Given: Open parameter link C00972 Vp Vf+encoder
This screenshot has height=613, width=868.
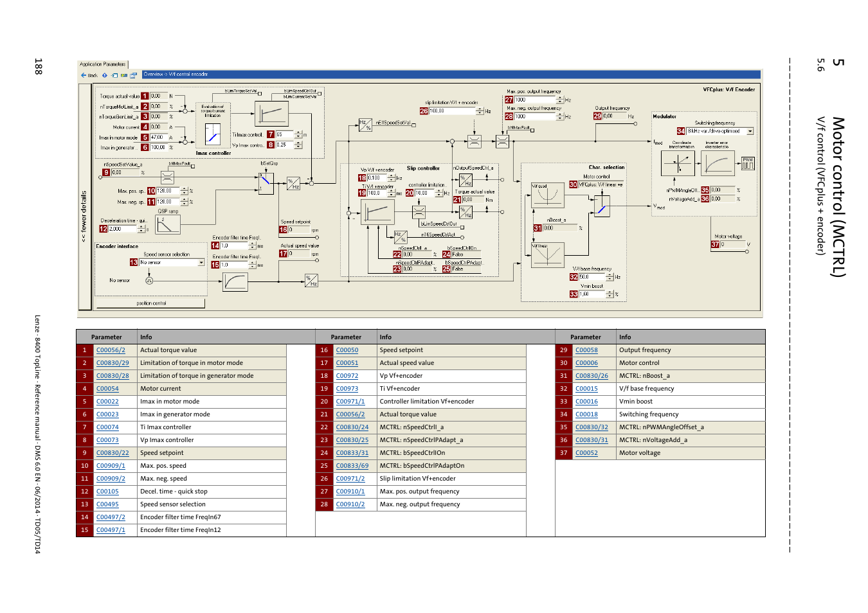Looking at the screenshot, I should pyautogui.click(x=347, y=376).
